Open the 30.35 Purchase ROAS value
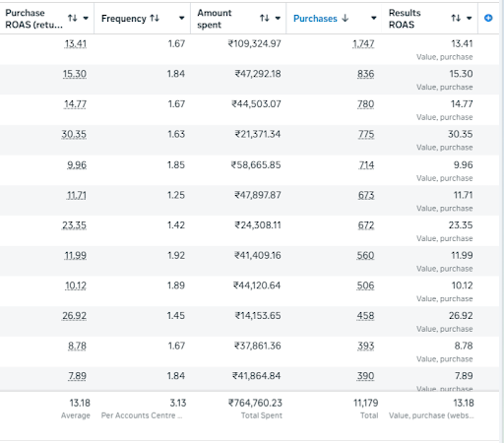This screenshot has width=504, height=443. click(74, 134)
